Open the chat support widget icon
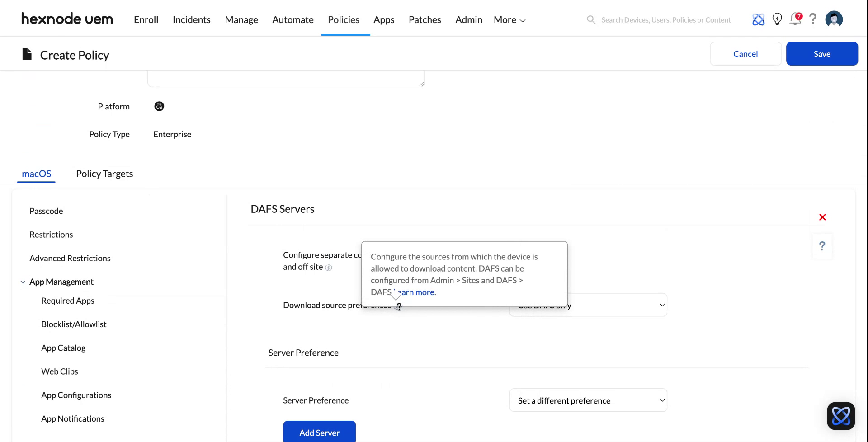This screenshot has height=442, width=868. pos(841,416)
